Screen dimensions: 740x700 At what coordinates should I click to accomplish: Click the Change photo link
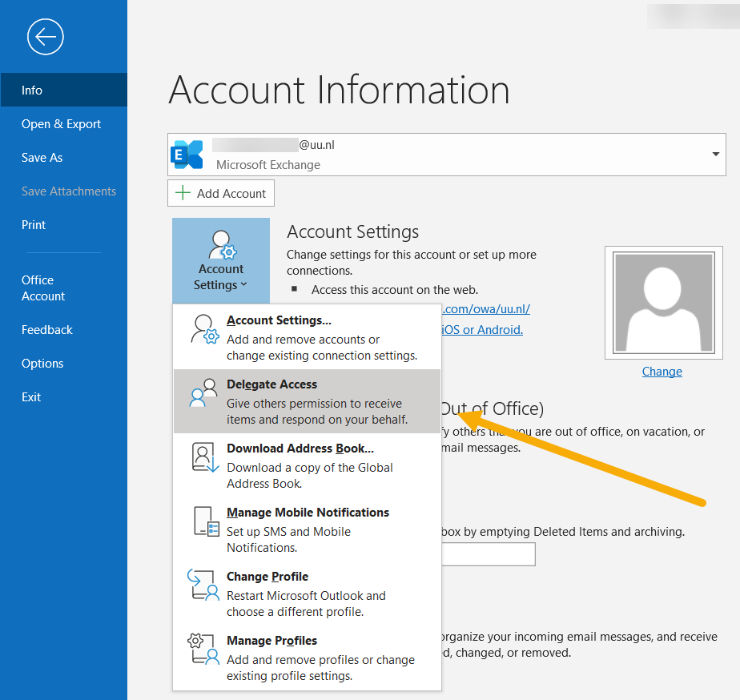click(662, 372)
